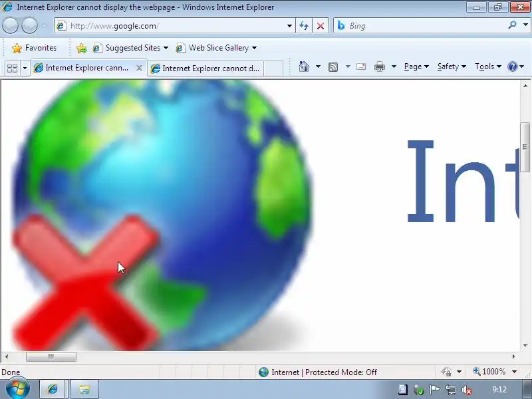Viewport: 532px width, 399px height.
Task: Click the Bing search box
Action: coord(420,26)
